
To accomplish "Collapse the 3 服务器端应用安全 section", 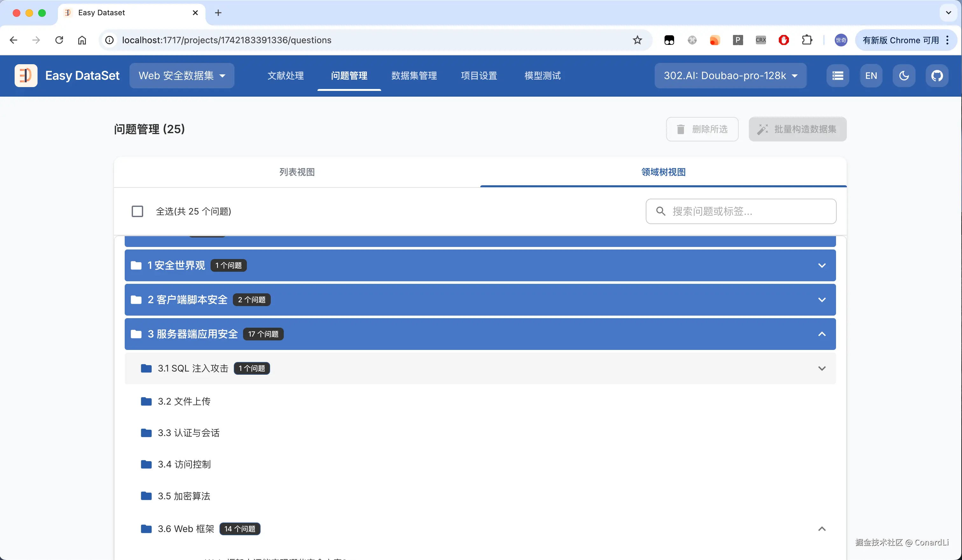I will coord(821,334).
